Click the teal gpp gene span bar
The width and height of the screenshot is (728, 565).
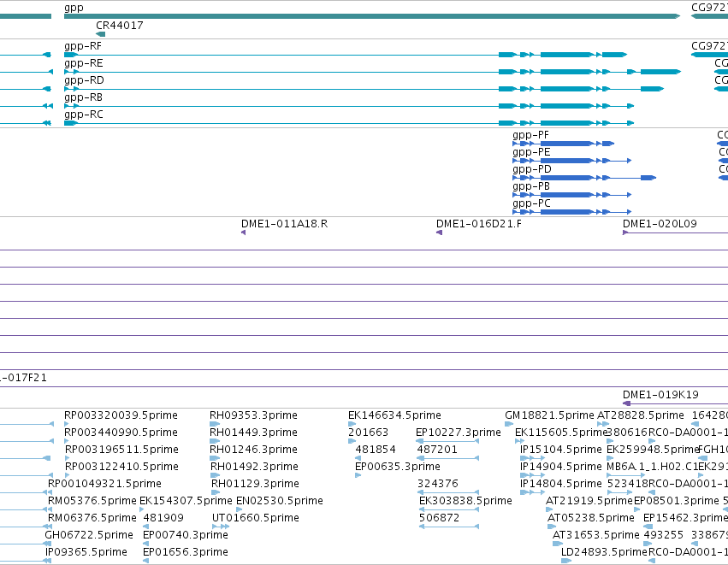pos(372,17)
